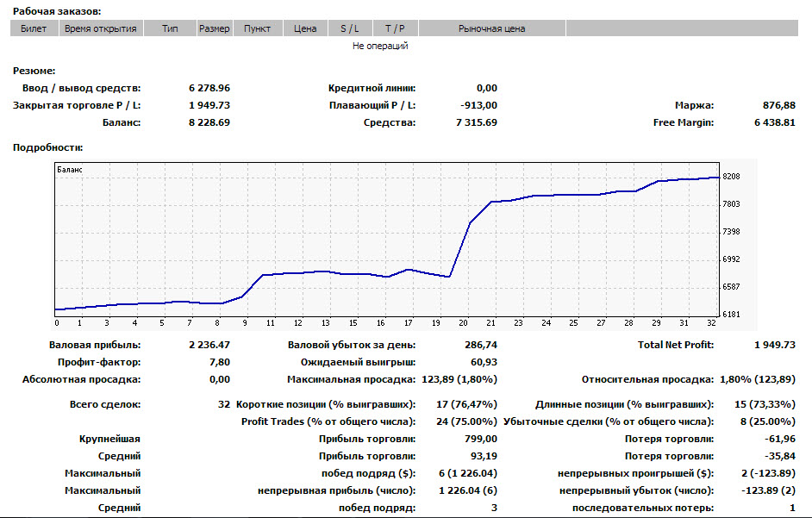Click the 'Крупнейшая' label
The image size is (812, 518).
(x=109, y=439)
